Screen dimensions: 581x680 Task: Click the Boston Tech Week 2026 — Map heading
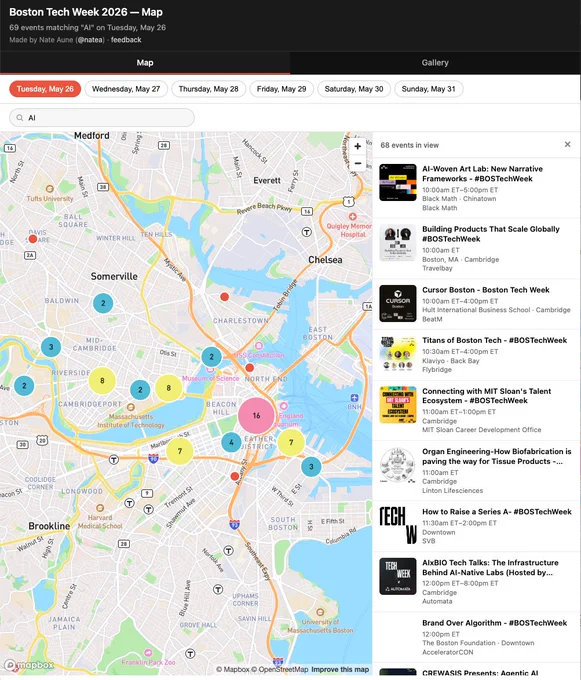tap(86, 12)
